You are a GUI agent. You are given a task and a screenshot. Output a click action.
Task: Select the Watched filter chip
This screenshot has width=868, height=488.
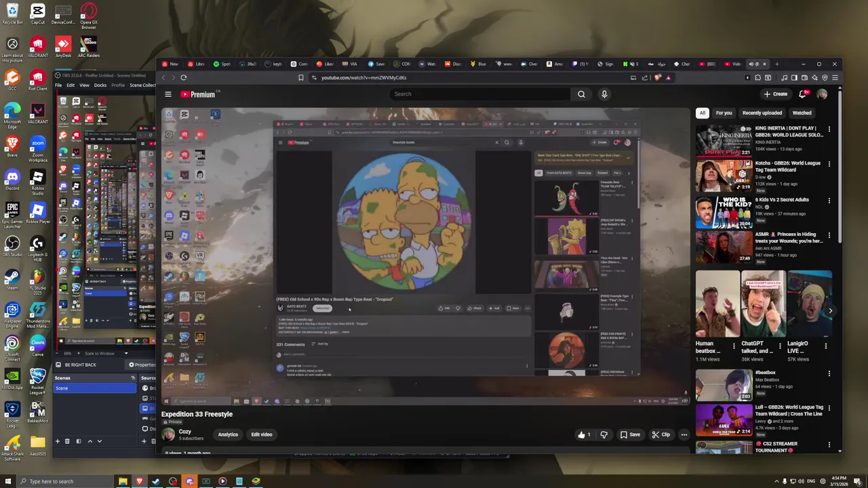click(x=802, y=113)
